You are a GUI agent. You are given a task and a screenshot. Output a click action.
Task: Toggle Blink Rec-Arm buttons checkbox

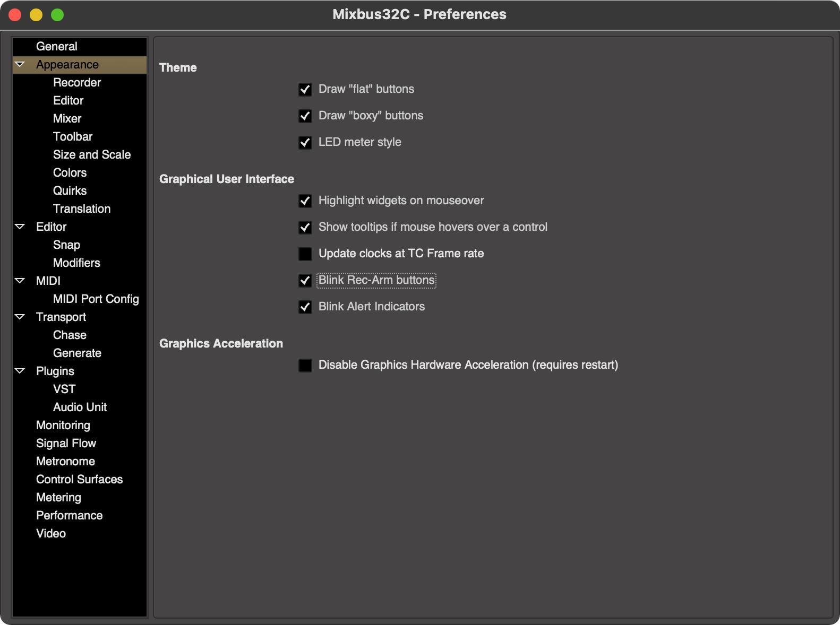pos(305,280)
